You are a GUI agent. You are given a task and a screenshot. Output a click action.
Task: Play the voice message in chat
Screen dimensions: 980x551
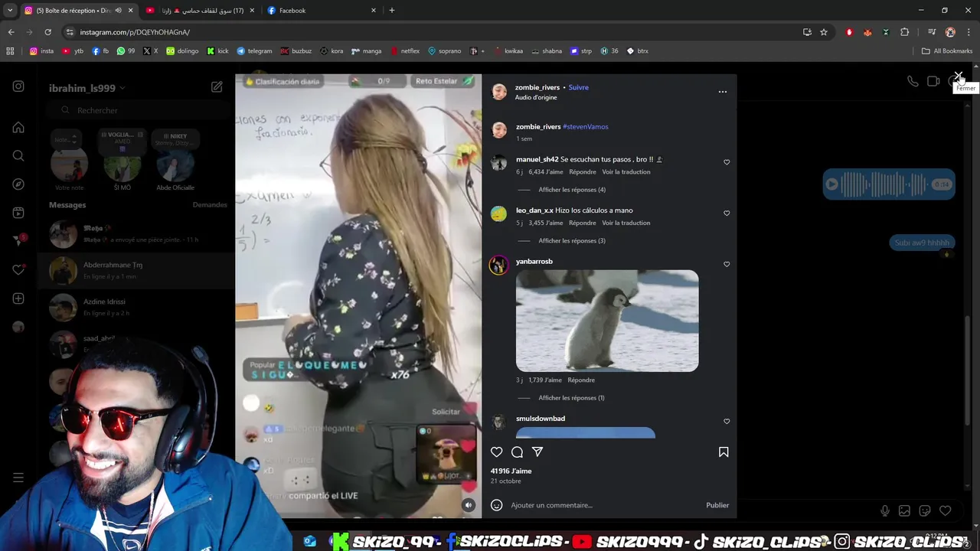(x=831, y=184)
